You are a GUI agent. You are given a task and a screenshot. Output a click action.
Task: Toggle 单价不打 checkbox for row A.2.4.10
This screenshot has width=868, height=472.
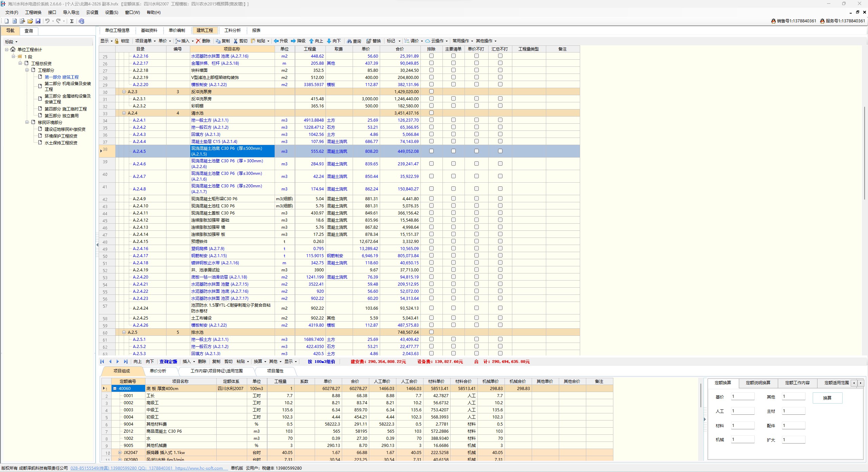pyautogui.click(x=476, y=206)
